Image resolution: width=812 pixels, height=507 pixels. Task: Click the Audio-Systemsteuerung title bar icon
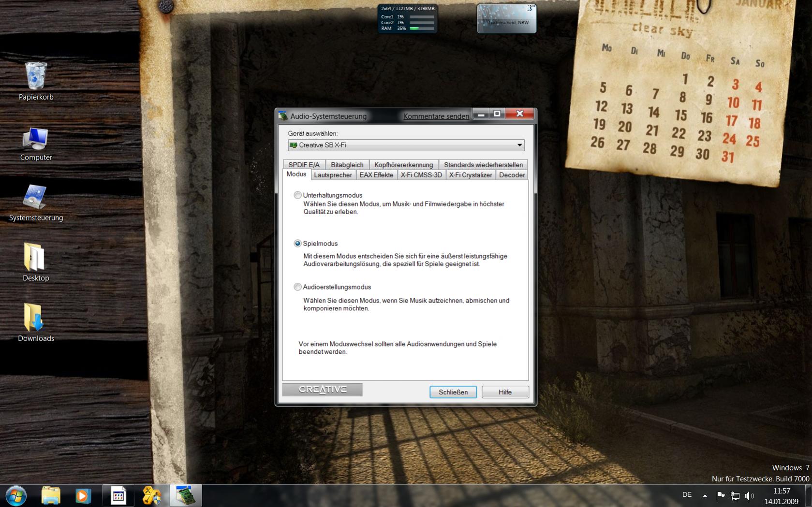click(x=283, y=116)
